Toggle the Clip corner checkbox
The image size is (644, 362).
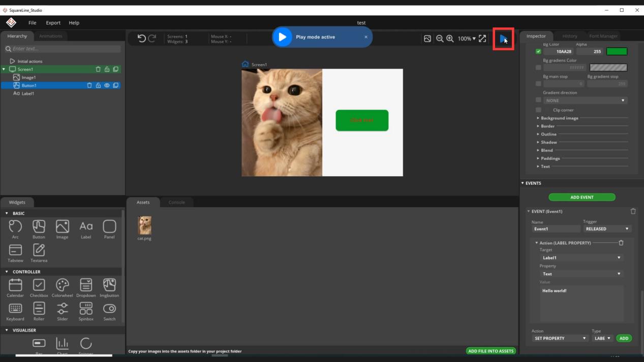538,110
